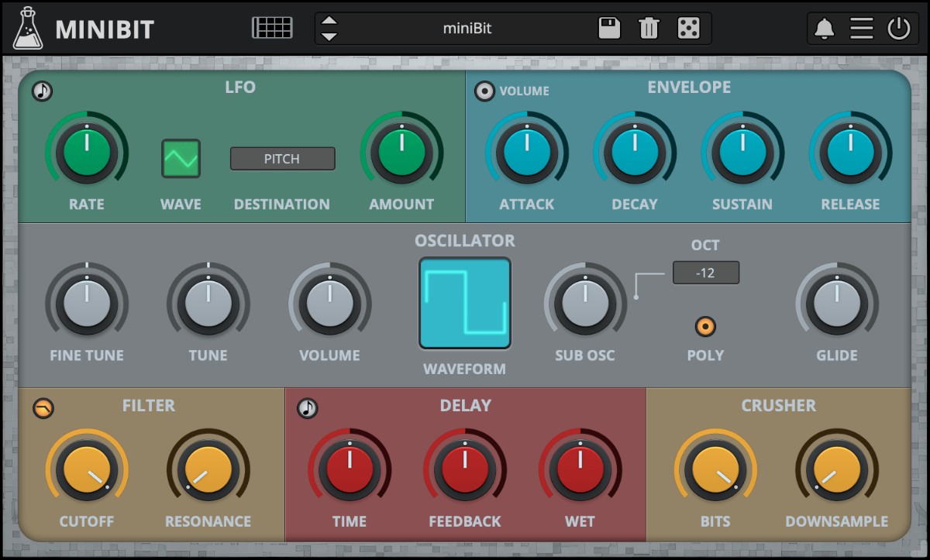Enable the POLY toggle

[x=705, y=326]
